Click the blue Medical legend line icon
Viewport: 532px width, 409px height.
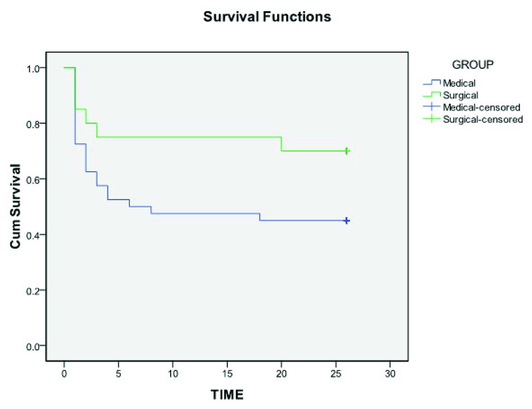click(432, 82)
